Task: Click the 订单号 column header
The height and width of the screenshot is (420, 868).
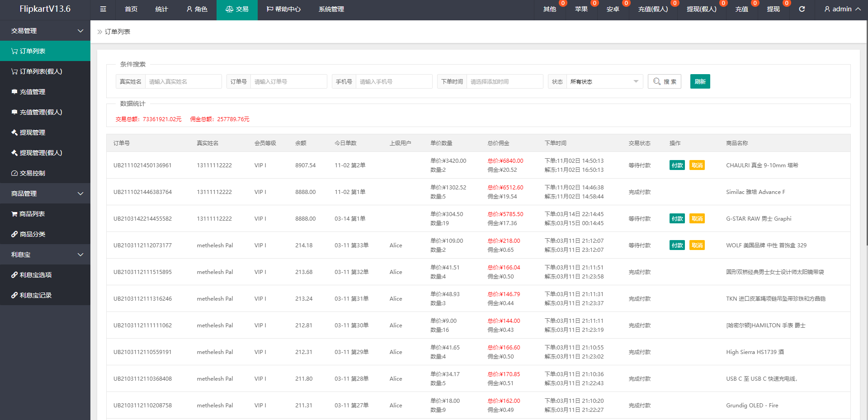Action: coord(122,143)
